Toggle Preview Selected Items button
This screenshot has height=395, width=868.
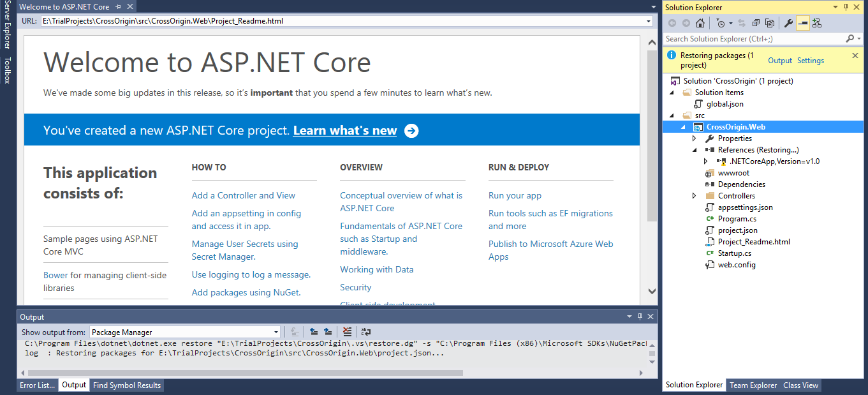tap(802, 23)
